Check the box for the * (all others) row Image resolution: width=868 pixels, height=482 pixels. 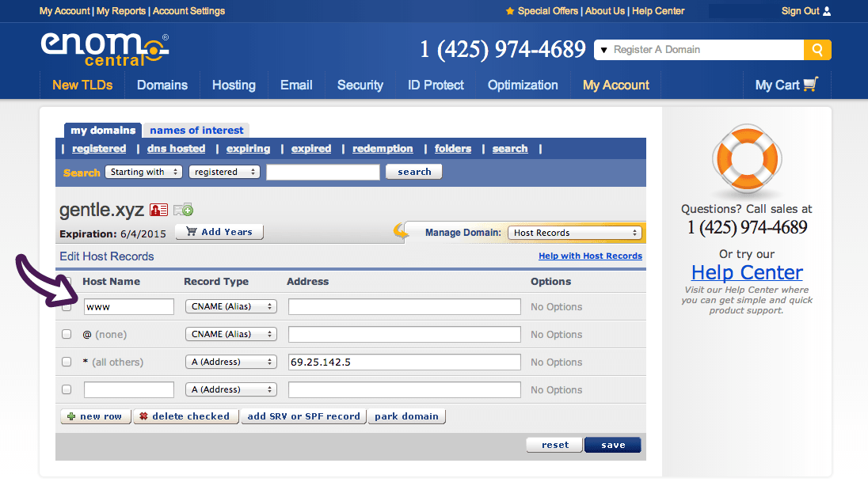[x=67, y=362]
